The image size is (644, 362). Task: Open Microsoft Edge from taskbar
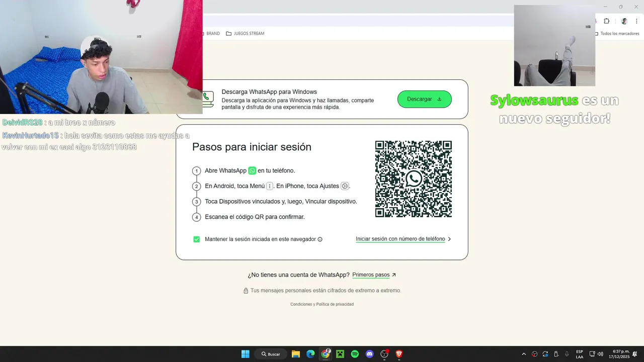(310, 354)
